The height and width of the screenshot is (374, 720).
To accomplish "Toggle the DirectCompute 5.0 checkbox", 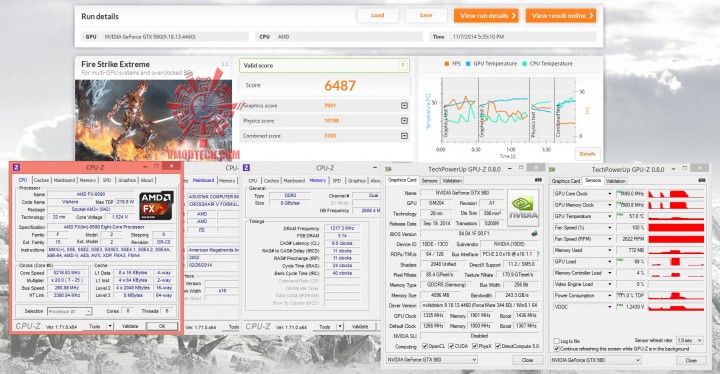I will [498, 346].
